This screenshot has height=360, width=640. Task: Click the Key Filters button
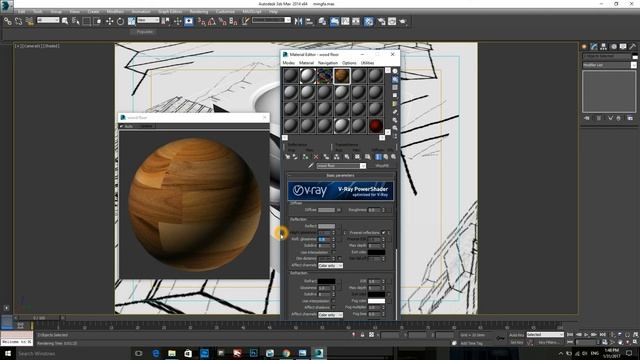click(549, 342)
